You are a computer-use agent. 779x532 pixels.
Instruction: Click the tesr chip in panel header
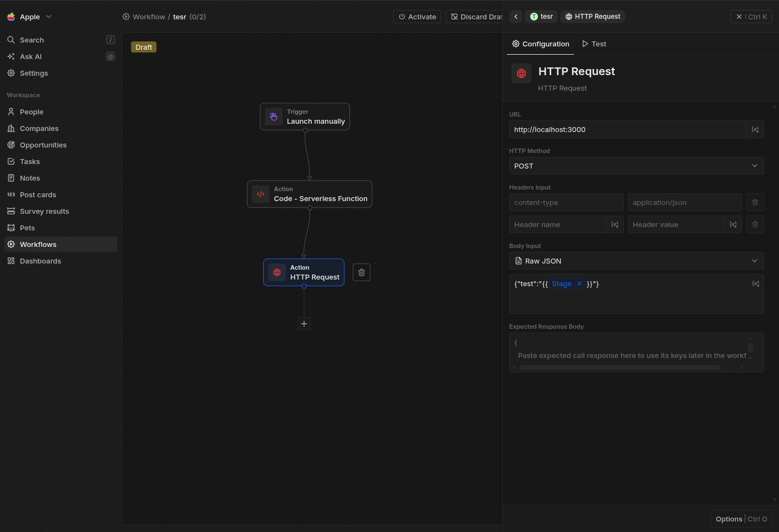[541, 17]
